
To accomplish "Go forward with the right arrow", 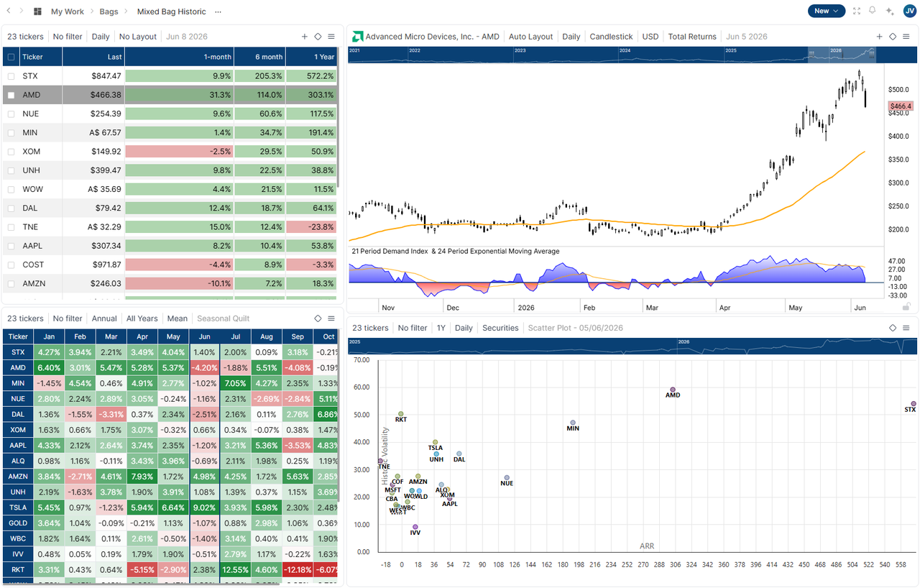I will click(21, 12).
